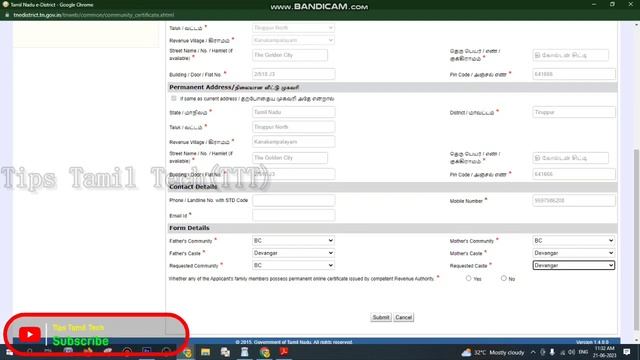Image resolution: width=640 pixels, height=360 pixels.
Task: Open the volume tray icon
Action: [571, 352]
